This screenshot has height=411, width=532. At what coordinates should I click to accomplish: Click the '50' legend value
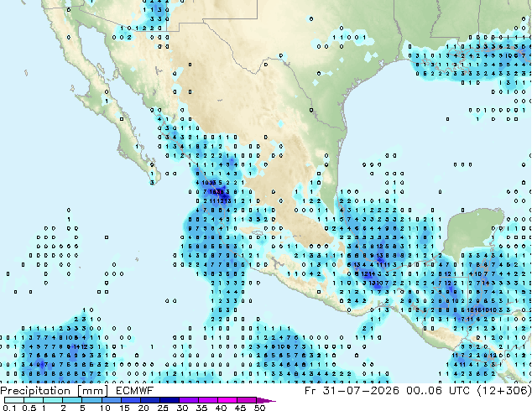(x=259, y=408)
